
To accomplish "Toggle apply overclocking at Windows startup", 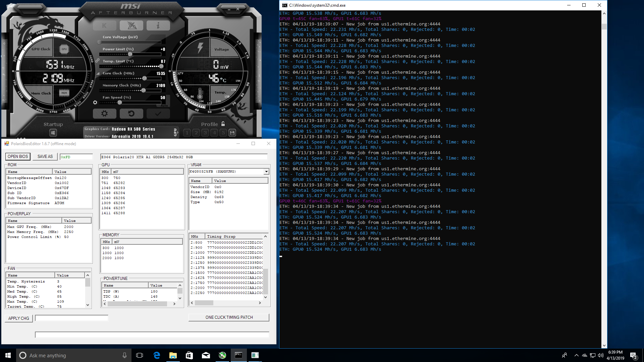I will coord(53,133).
